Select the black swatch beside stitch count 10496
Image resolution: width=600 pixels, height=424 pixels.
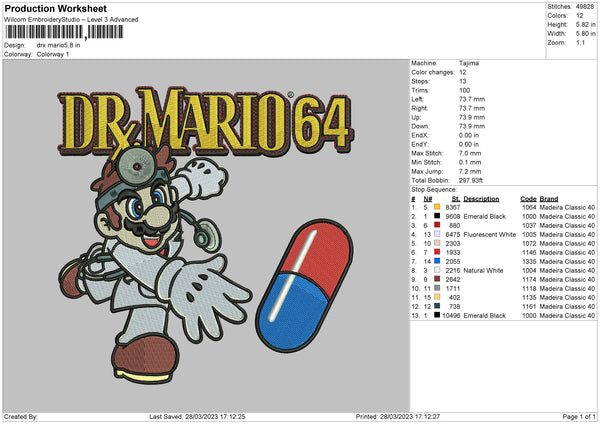437,315
